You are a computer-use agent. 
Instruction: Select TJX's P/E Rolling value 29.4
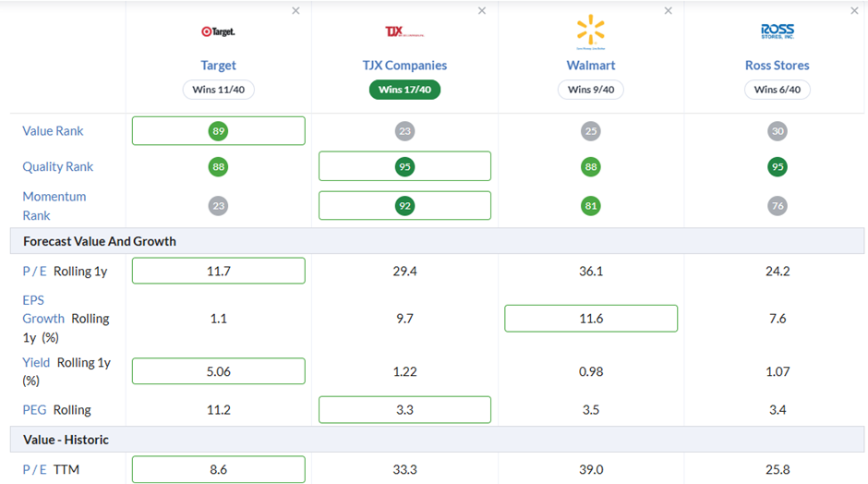pyautogui.click(x=404, y=272)
